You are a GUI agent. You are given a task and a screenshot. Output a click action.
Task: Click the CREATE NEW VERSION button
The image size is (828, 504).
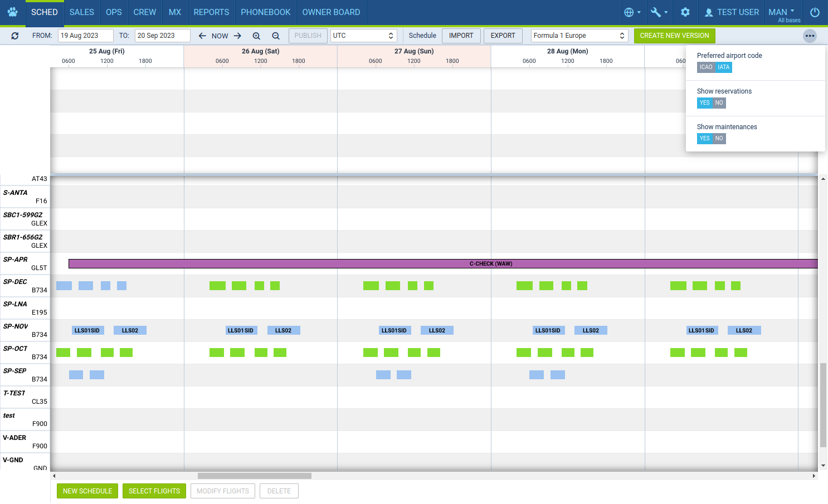click(x=675, y=35)
